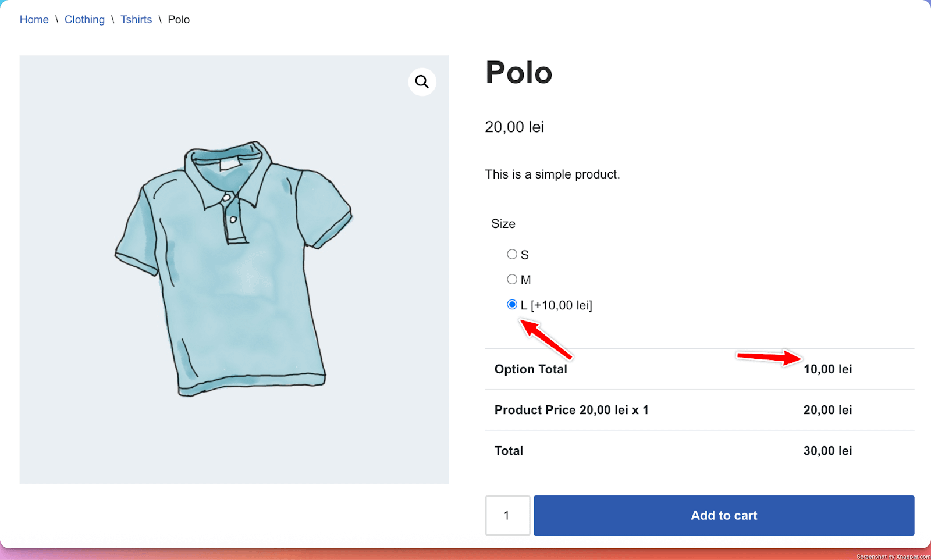The width and height of the screenshot is (931, 560).
Task: Click the 10,00 lei option total amount
Action: [x=827, y=369]
